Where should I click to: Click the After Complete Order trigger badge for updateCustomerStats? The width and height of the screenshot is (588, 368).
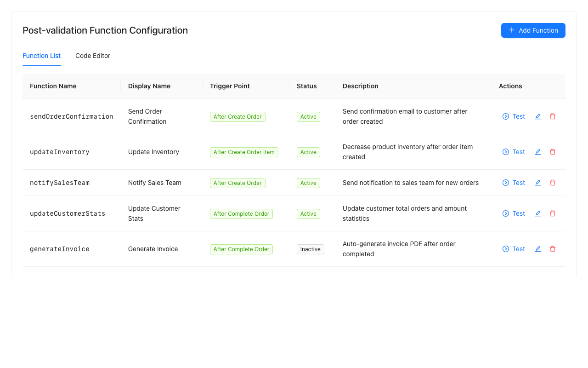coord(241,213)
